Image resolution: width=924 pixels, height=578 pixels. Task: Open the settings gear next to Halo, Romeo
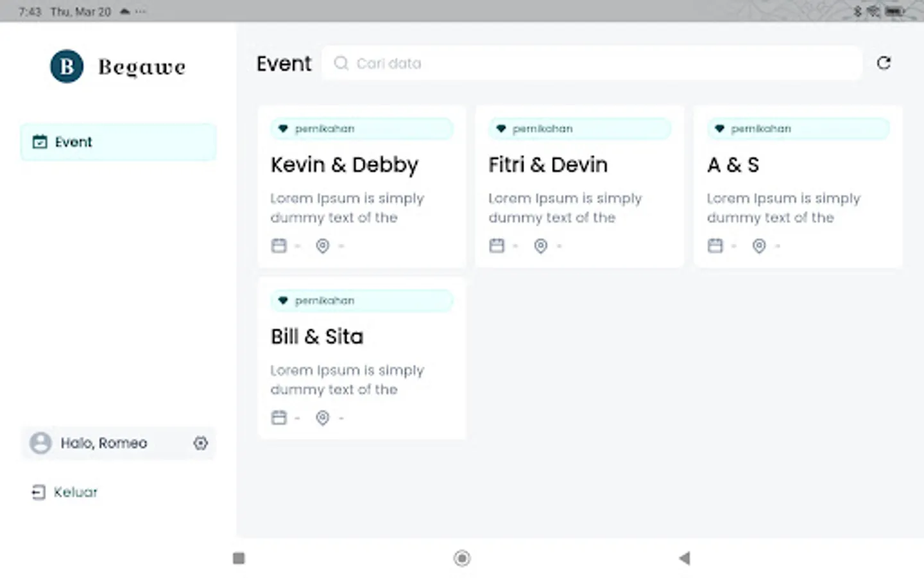pyautogui.click(x=201, y=443)
